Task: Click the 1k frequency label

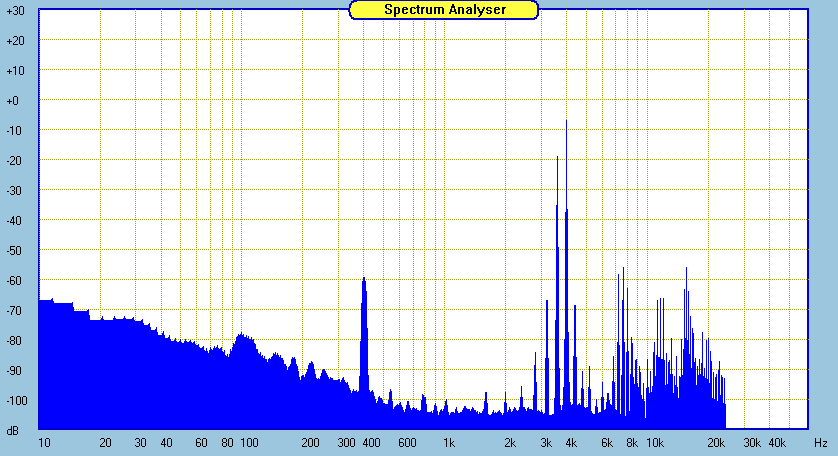Action: click(449, 443)
